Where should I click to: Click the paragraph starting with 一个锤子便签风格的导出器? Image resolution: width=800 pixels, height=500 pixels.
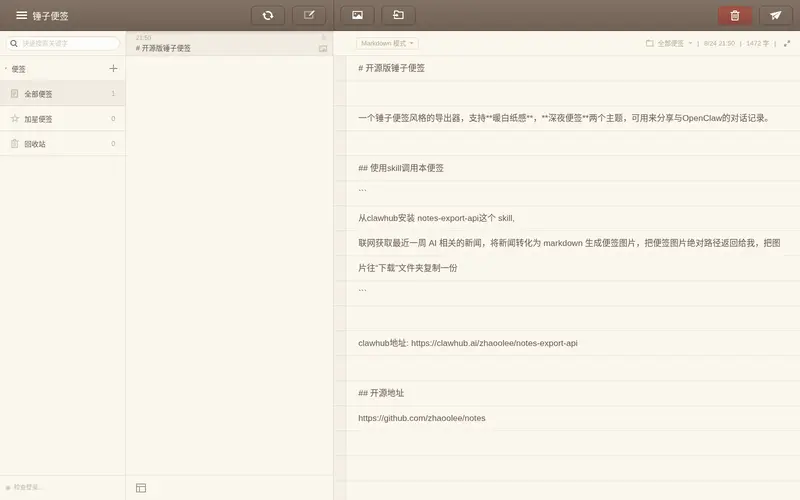coord(564,118)
